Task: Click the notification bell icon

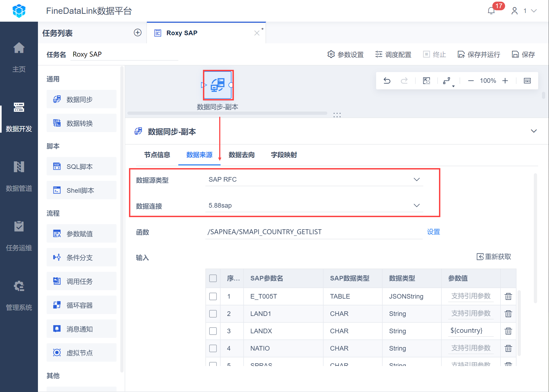Action: [x=491, y=11]
